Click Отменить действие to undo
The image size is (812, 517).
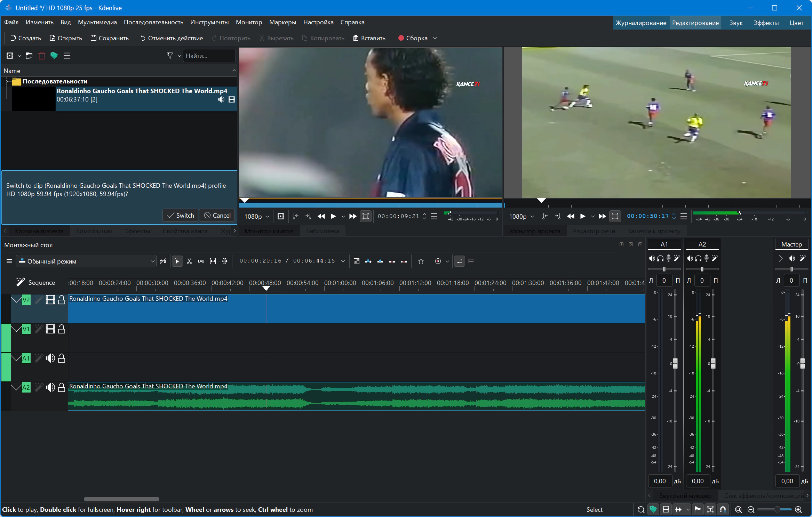[172, 38]
